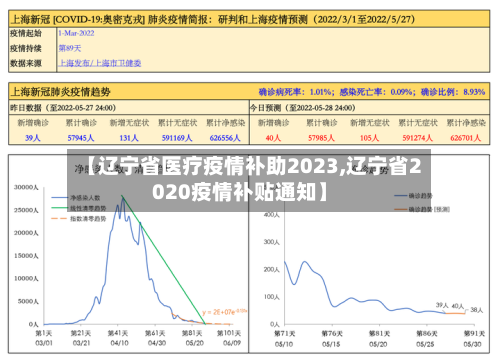Click 累计确诊 header under 今日预测
Image resolution: width=500 pixels, height=362 pixels.
coord(322,123)
